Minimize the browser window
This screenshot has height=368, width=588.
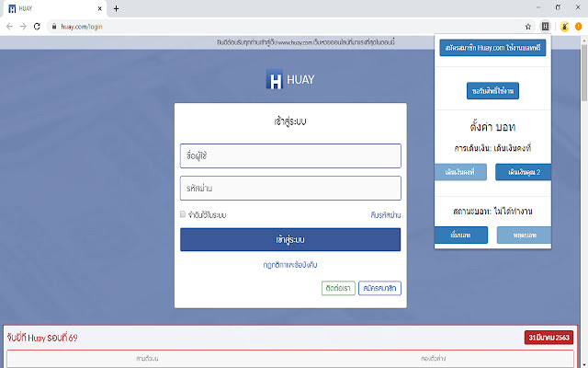coord(538,7)
